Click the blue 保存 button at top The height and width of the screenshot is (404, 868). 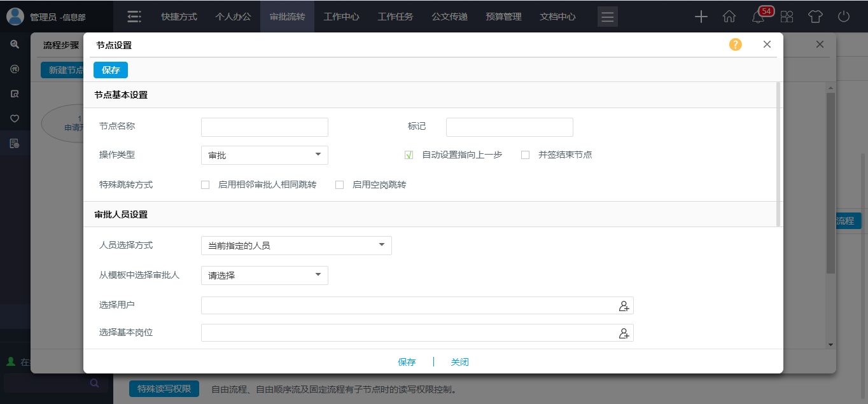click(111, 70)
